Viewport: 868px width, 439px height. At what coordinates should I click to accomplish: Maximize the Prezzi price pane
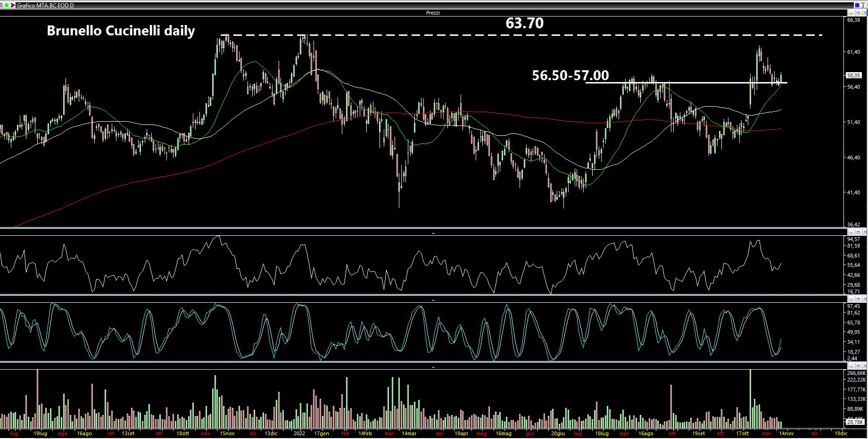coord(858,13)
